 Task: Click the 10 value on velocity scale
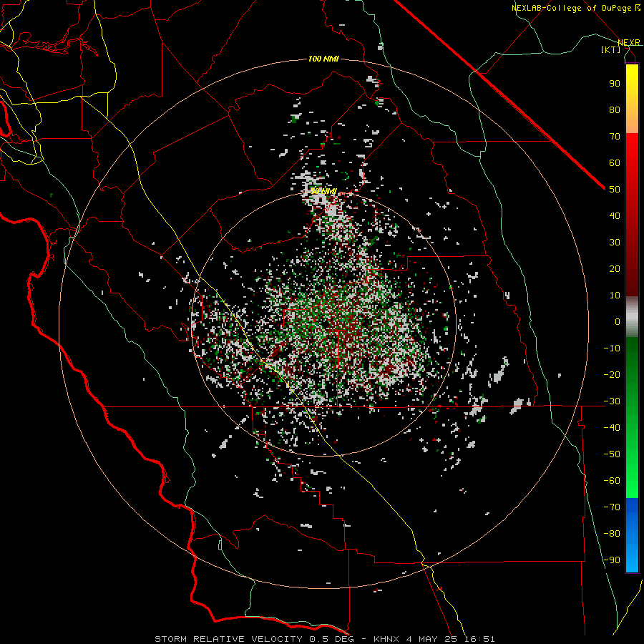pyautogui.click(x=615, y=296)
